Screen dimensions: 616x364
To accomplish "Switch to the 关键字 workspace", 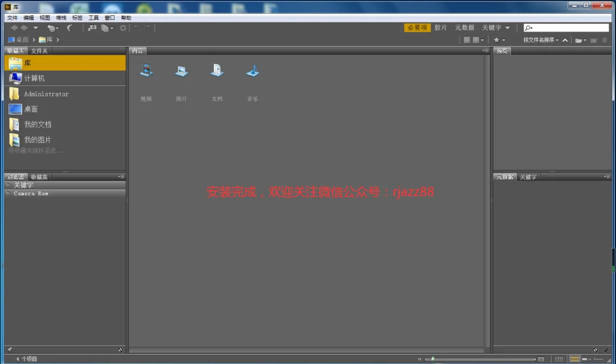I will 492,27.
